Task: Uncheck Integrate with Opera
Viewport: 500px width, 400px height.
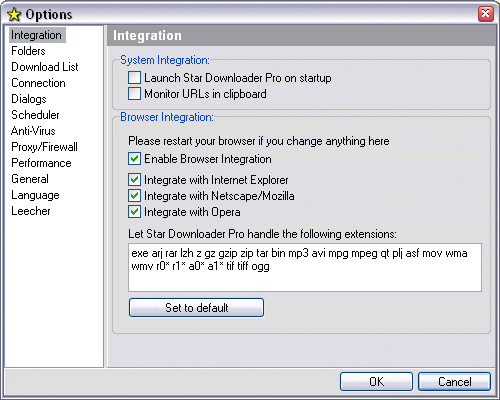Action: click(x=134, y=212)
